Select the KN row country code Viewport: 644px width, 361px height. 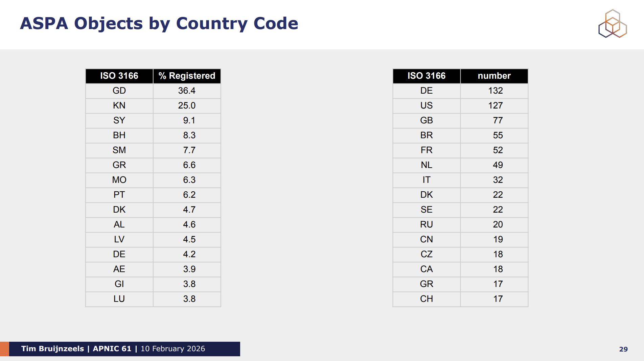pos(119,105)
